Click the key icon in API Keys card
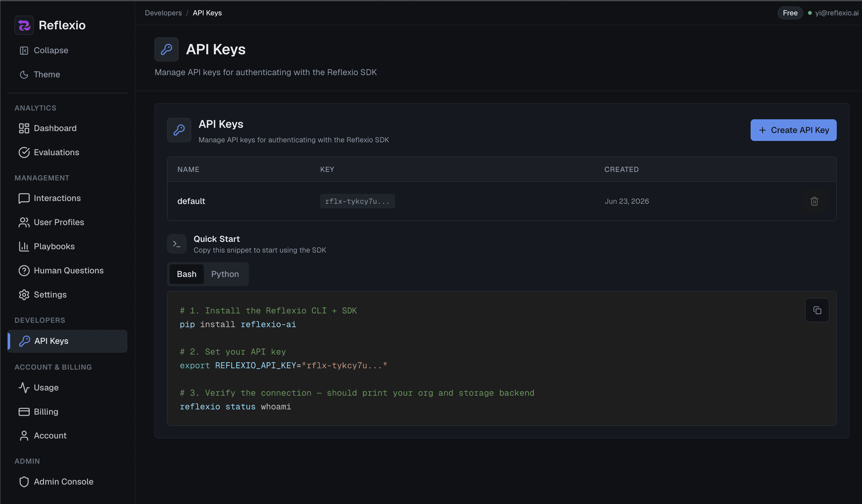Image resolution: width=862 pixels, height=504 pixels. coord(179,130)
